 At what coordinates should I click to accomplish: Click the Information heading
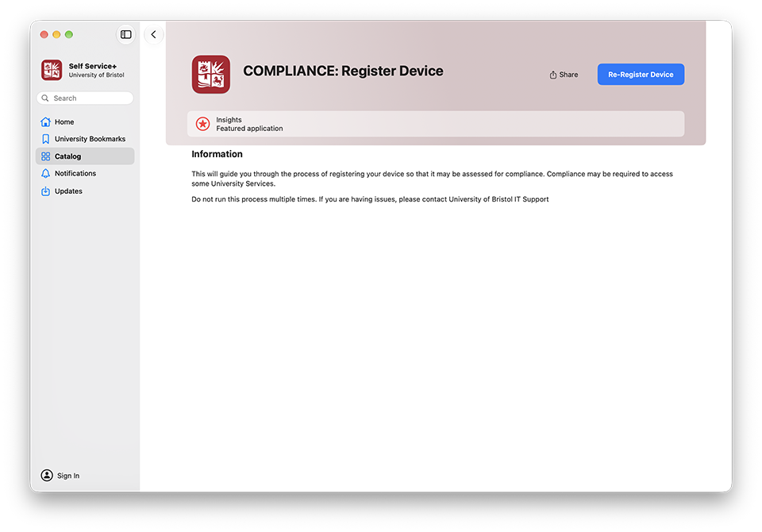coord(217,154)
